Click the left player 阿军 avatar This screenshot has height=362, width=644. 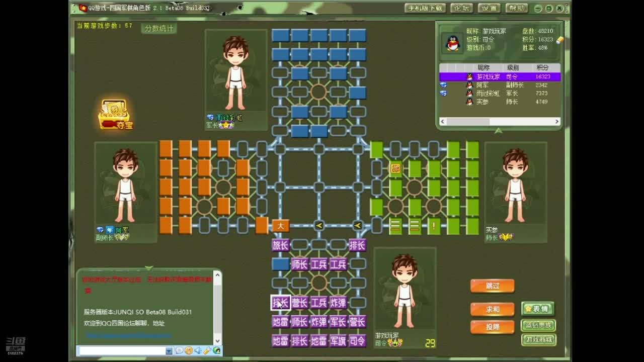[125, 185]
